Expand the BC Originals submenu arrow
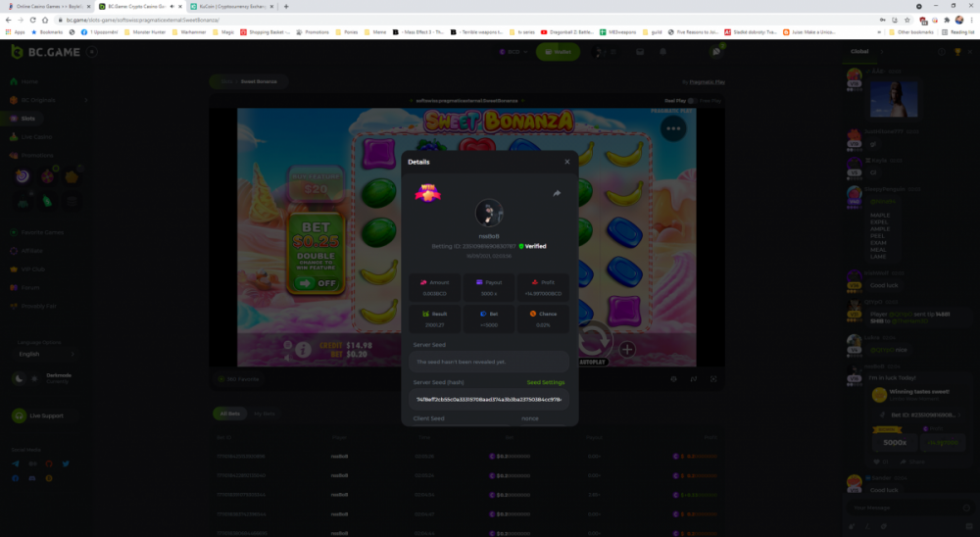 pyautogui.click(x=85, y=100)
